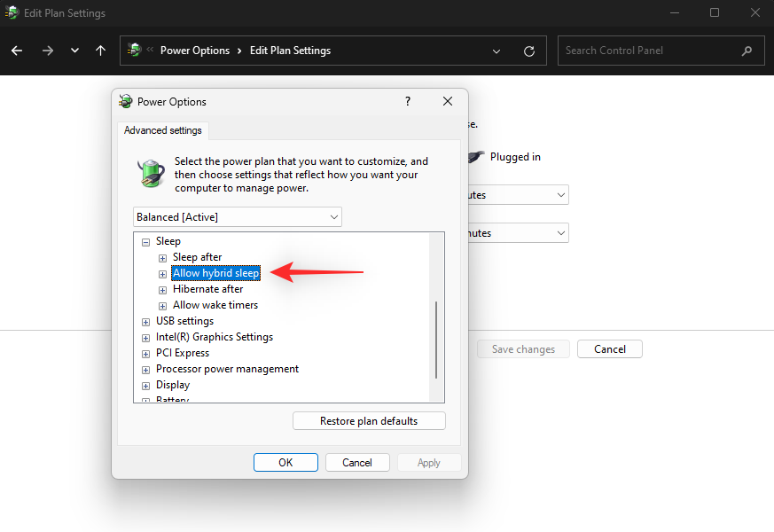Image resolution: width=774 pixels, height=532 pixels.
Task: Close the Power Options dialog
Action: [448, 101]
